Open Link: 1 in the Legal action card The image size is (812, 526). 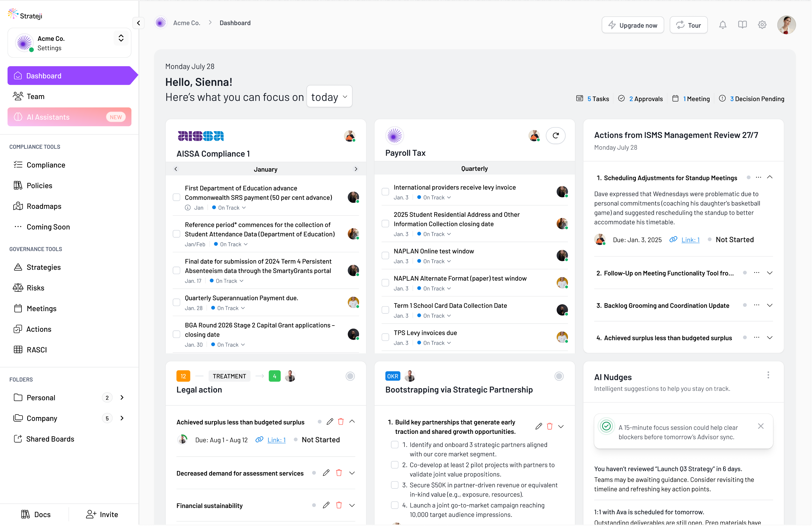pos(276,440)
